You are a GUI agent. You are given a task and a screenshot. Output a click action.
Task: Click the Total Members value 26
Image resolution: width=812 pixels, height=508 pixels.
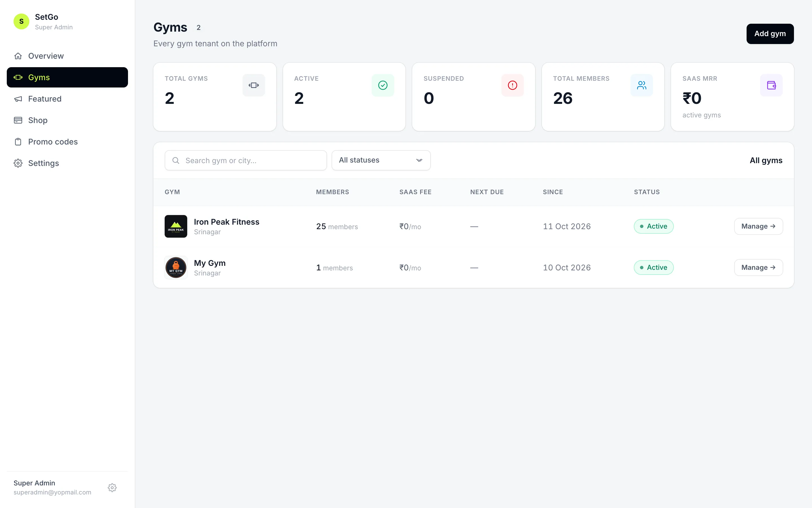pyautogui.click(x=563, y=98)
